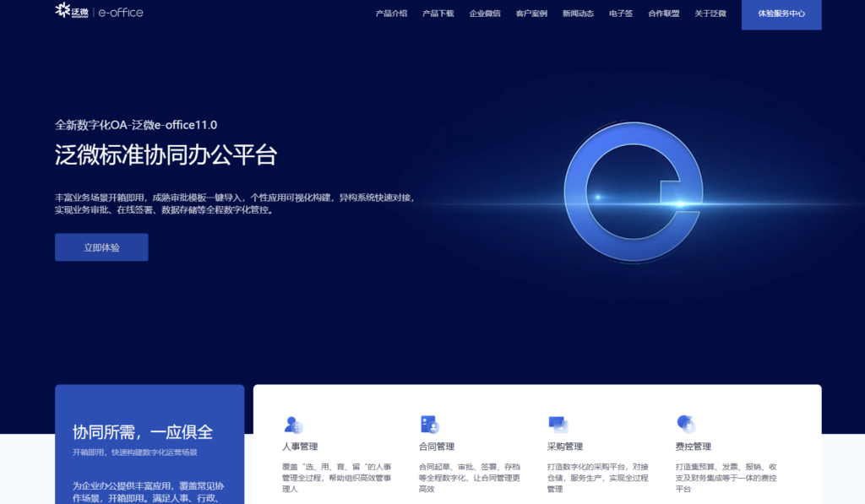This screenshot has height=504, width=865.
Task: Open the 人事管理 feature title
Action: click(x=300, y=447)
